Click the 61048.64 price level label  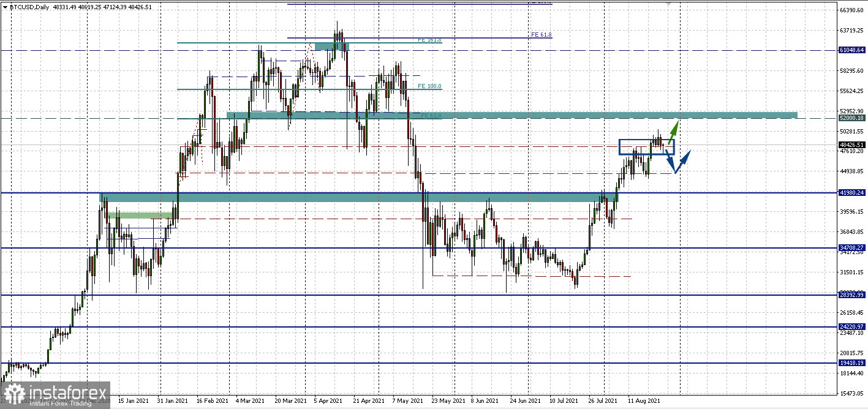[x=852, y=50]
